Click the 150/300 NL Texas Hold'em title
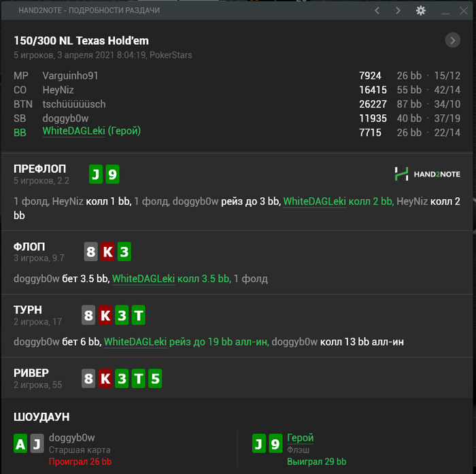This screenshot has height=474, width=476. 82,41
